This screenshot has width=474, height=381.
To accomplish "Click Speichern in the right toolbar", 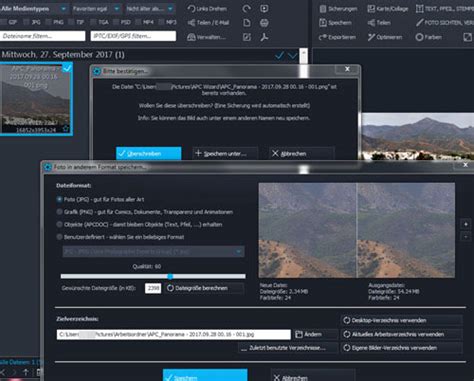I will (335, 23).
